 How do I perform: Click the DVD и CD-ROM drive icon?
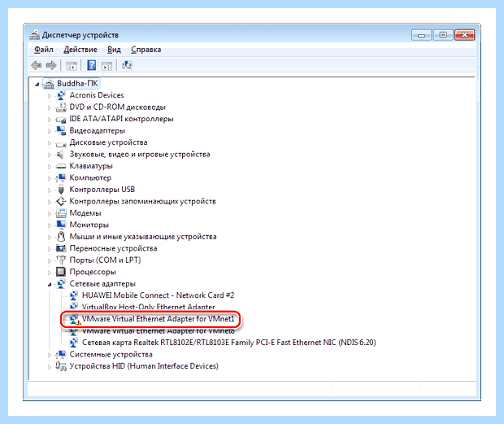click(61, 107)
